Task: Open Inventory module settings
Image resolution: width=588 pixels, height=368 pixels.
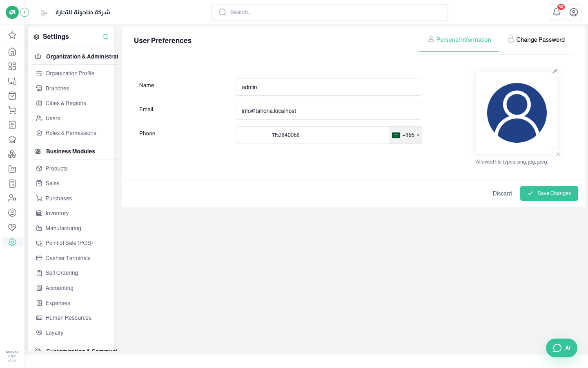Action: [x=57, y=213]
